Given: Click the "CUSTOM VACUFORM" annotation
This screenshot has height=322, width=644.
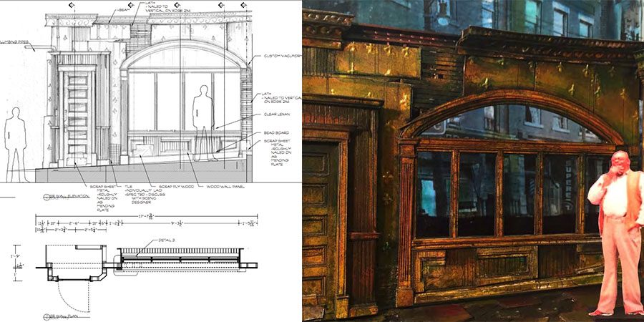Looking at the screenshot, I should coord(283,55).
